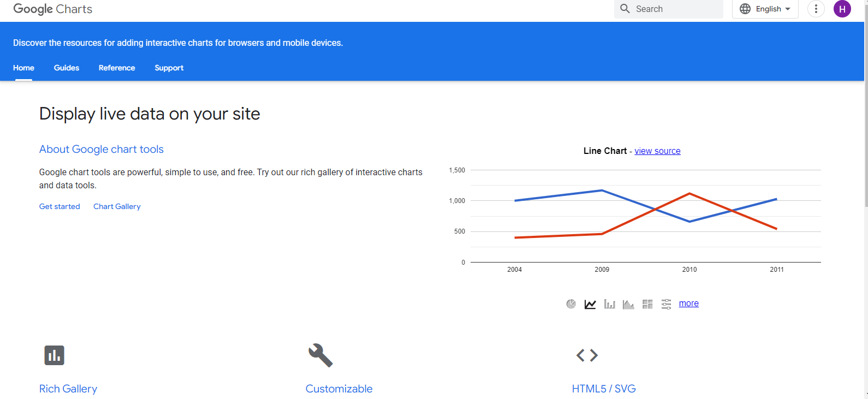Open the account avatar menu
Image resolution: width=868 pixels, height=399 pixels.
pyautogui.click(x=842, y=9)
